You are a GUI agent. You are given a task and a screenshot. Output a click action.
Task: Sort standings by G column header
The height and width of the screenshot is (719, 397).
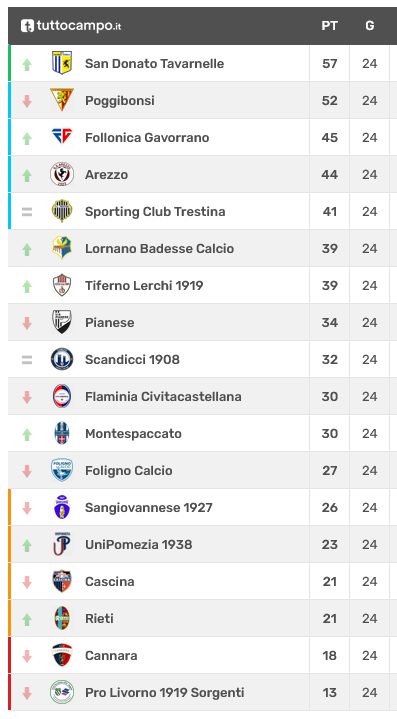[369, 26]
